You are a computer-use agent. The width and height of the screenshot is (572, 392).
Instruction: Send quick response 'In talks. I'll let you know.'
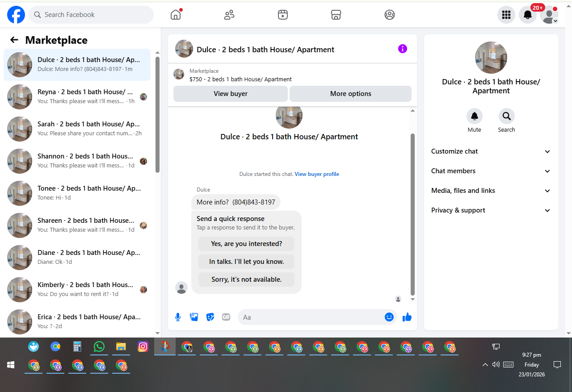click(247, 262)
